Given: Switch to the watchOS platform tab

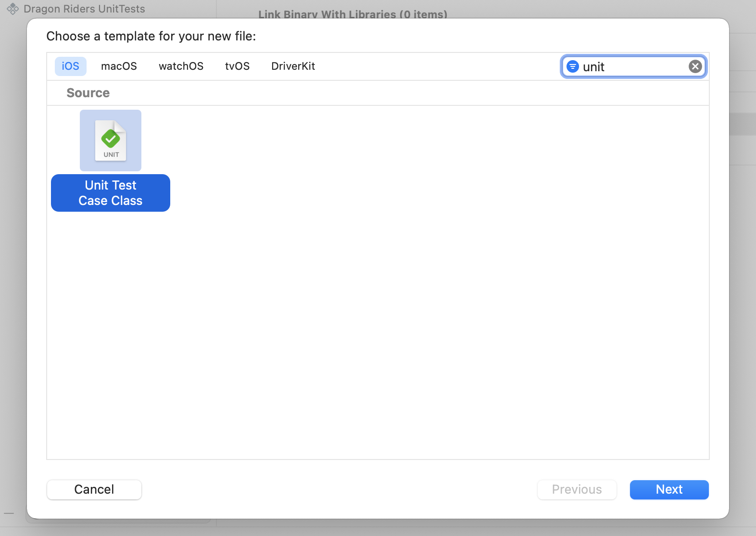Looking at the screenshot, I should (x=181, y=66).
